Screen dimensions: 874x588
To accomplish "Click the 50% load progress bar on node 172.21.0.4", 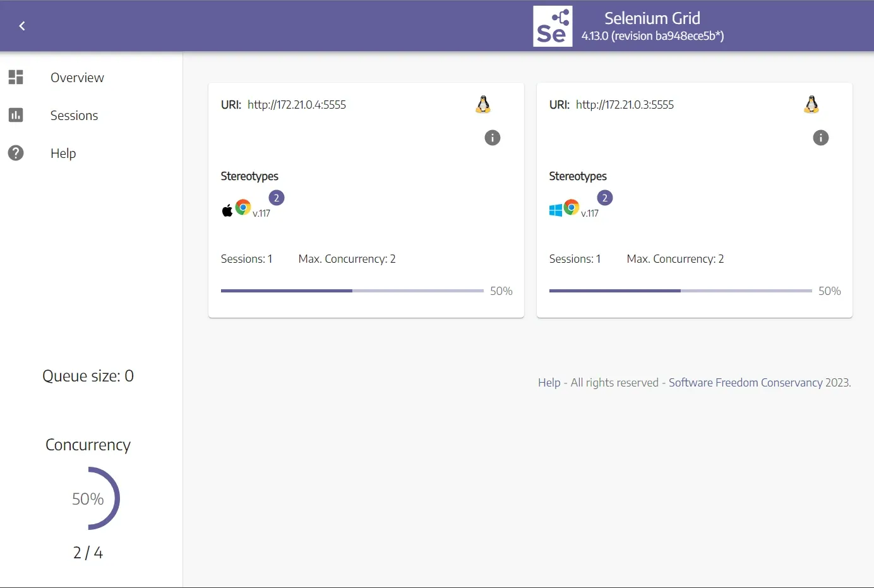I will coord(351,291).
